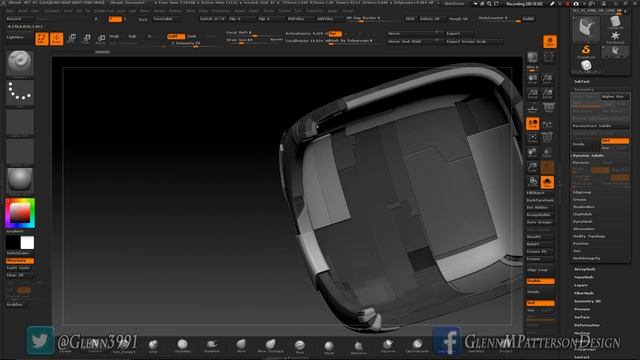Toggle the orange Alternate button under color swatches
Viewport: 640px width, 360px height.
click(x=20, y=260)
